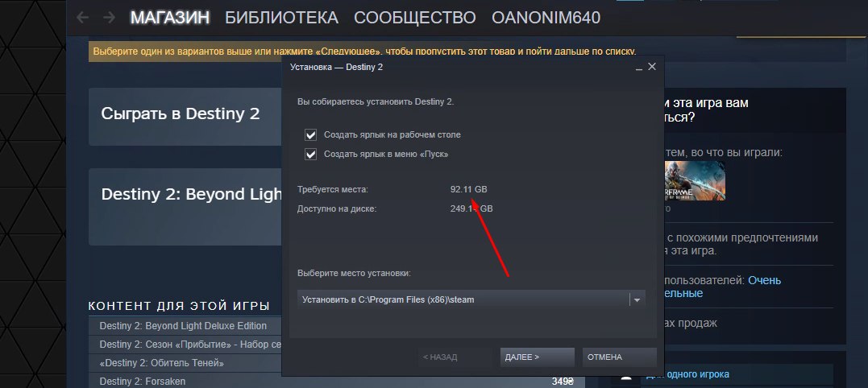Viewport: 868px width, 388px height.
Task: Click the single-player category icon
Action: tap(626, 378)
